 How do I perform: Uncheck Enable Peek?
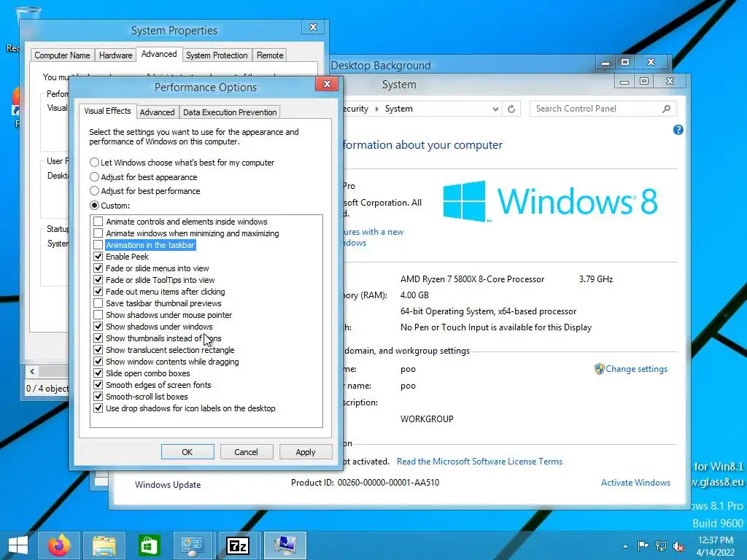coord(98,257)
